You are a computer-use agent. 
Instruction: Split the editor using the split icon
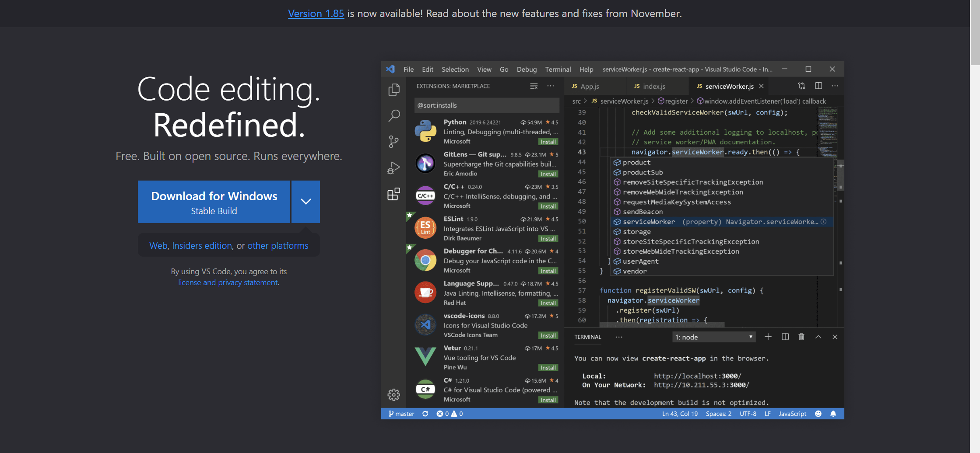(x=818, y=86)
